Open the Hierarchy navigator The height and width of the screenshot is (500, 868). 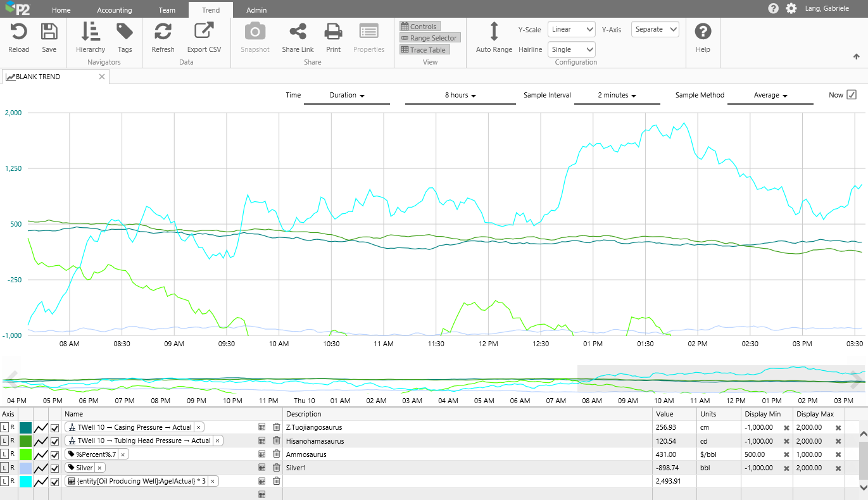91,32
